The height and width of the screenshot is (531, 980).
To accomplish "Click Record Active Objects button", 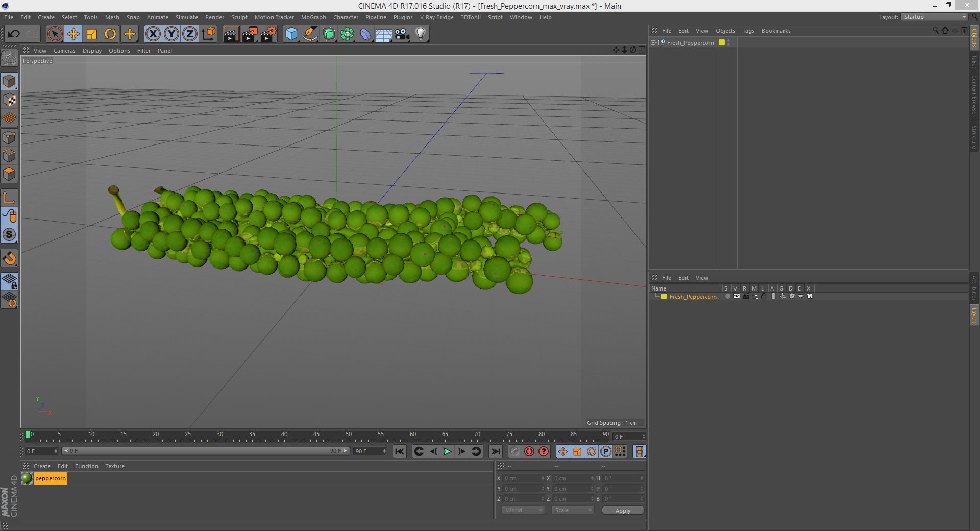I will tap(514, 451).
